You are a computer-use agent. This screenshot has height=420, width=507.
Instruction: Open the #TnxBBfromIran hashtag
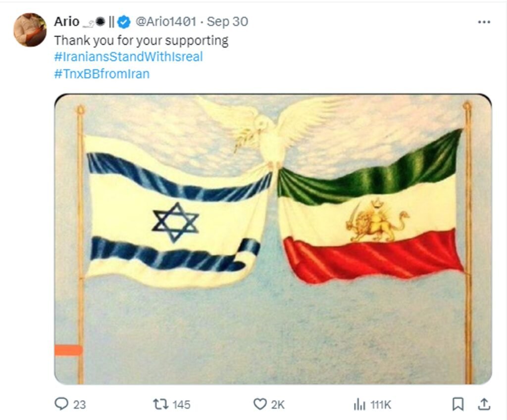tap(102, 74)
